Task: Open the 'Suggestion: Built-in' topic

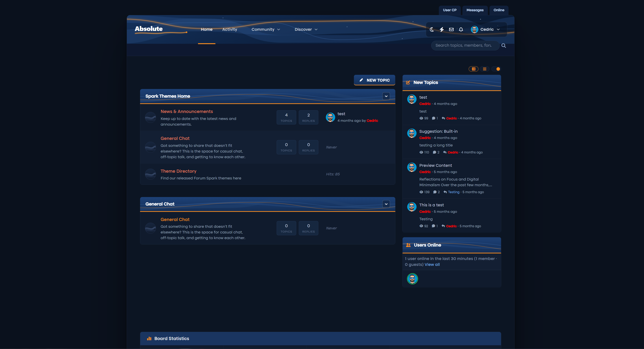Action: 438,131
